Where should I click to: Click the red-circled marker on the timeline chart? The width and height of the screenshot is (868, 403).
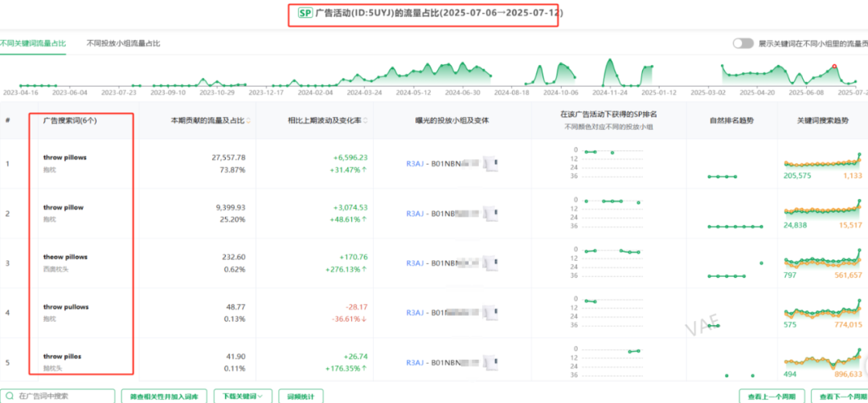pos(834,67)
